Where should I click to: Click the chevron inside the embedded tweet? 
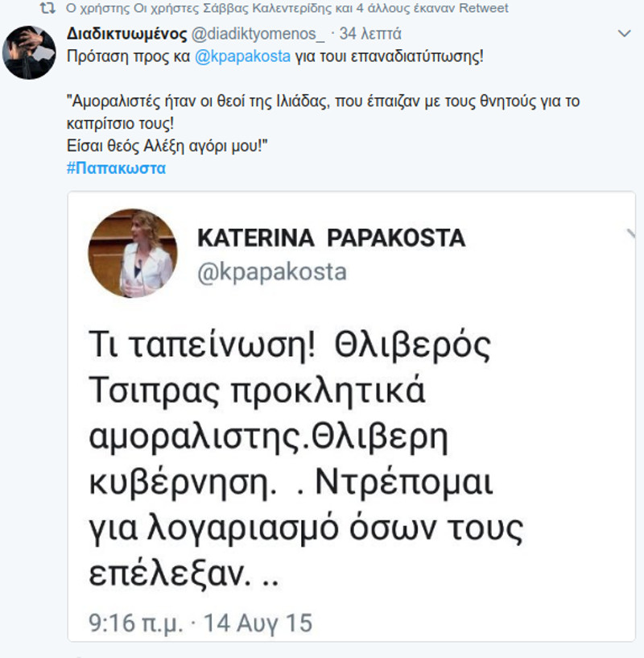[x=630, y=234]
